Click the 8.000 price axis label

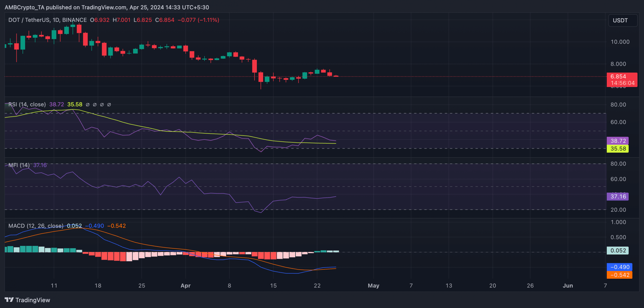(x=618, y=64)
